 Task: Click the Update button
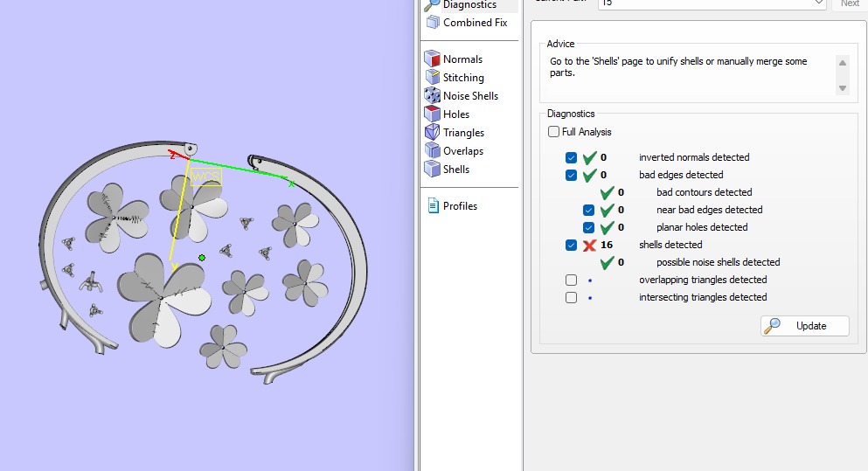pyautogui.click(x=805, y=326)
